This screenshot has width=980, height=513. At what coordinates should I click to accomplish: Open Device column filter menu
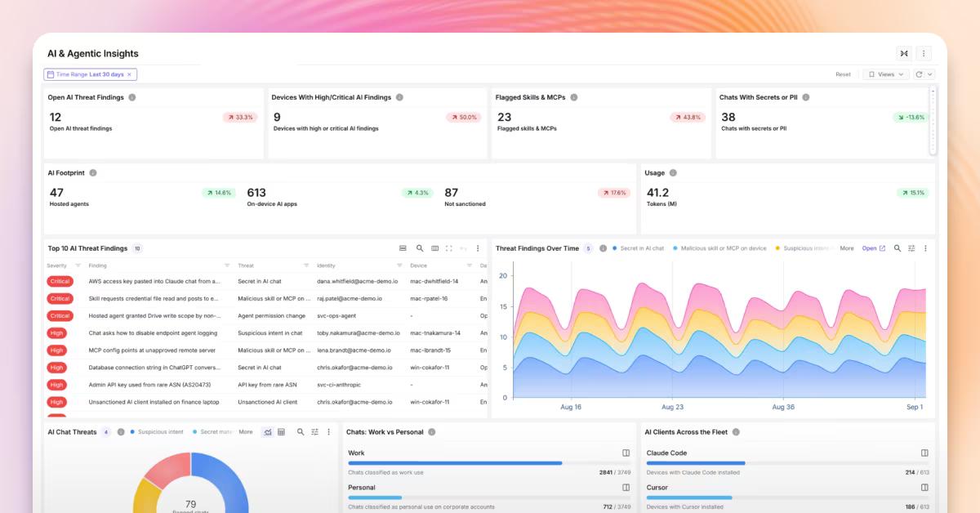click(x=470, y=265)
